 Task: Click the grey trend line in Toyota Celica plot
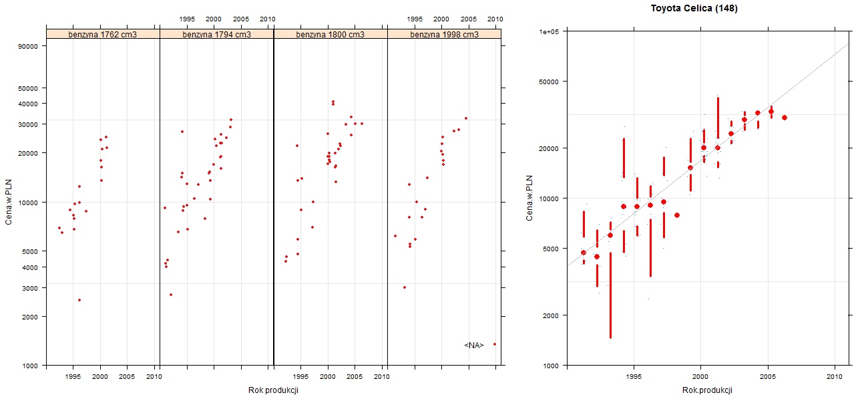tap(708, 155)
